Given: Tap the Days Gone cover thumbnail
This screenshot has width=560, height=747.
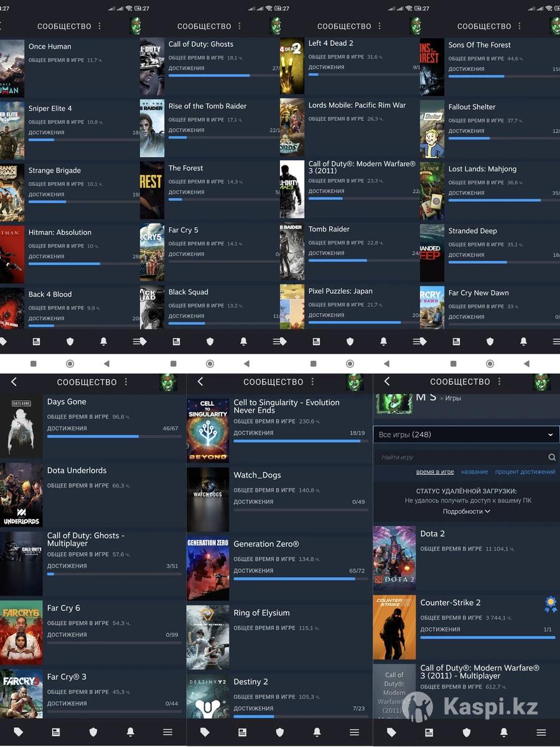Looking at the screenshot, I should coord(21,426).
